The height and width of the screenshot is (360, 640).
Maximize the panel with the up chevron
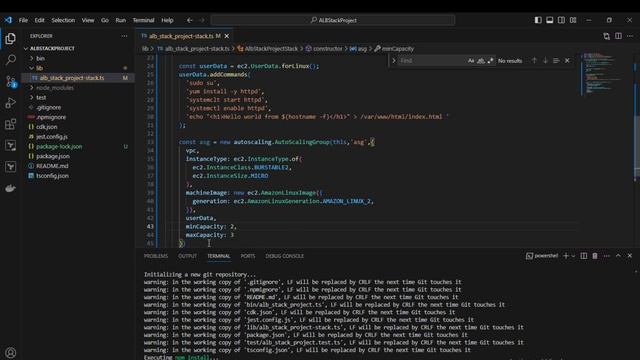click(618, 256)
